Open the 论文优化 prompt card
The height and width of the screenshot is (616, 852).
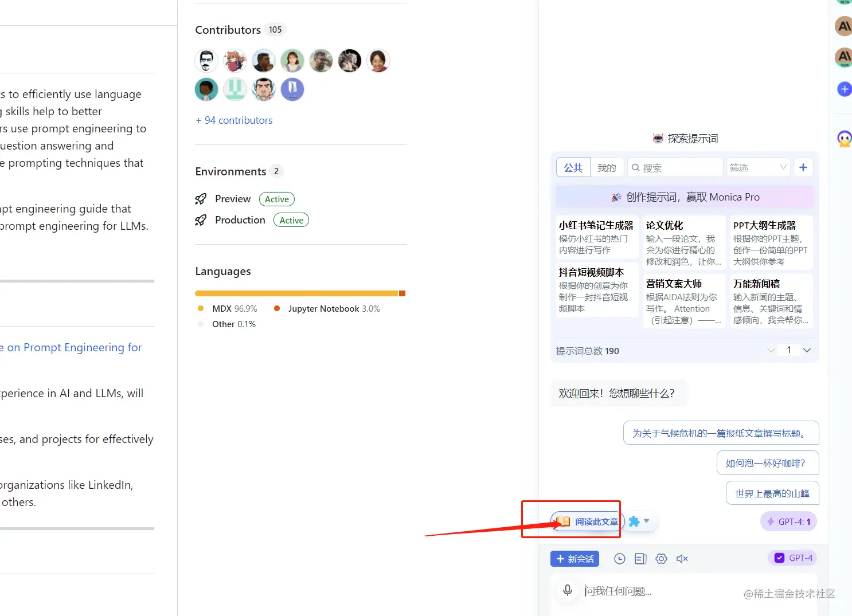point(683,243)
